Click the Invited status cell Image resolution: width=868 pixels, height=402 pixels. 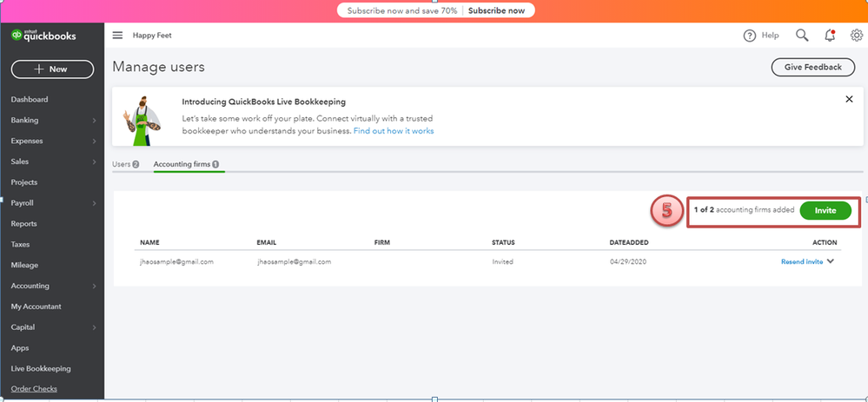pos(503,261)
